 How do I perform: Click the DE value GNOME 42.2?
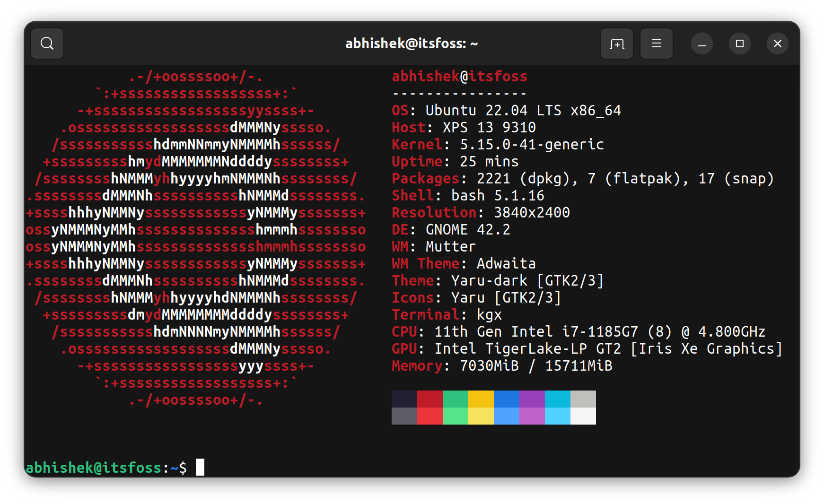[468, 230]
